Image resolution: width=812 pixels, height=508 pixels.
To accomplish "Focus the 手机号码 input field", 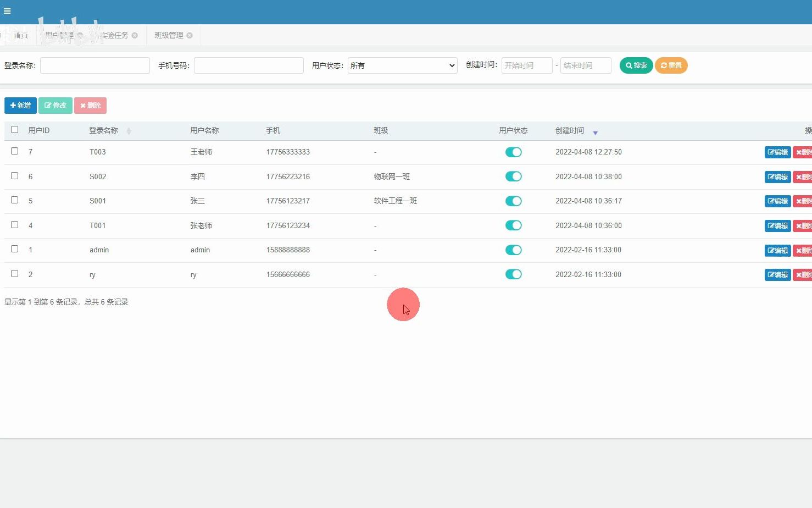I will coord(249,65).
